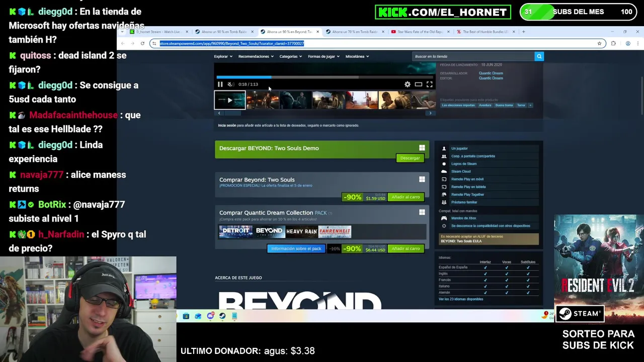Click the Un jugador feature icon
The height and width of the screenshot is (362, 644).
point(444,148)
